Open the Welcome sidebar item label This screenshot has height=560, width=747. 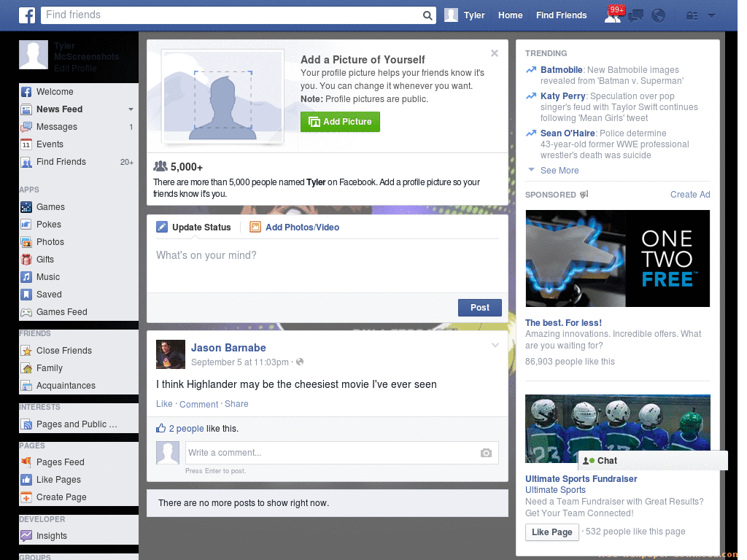55,92
